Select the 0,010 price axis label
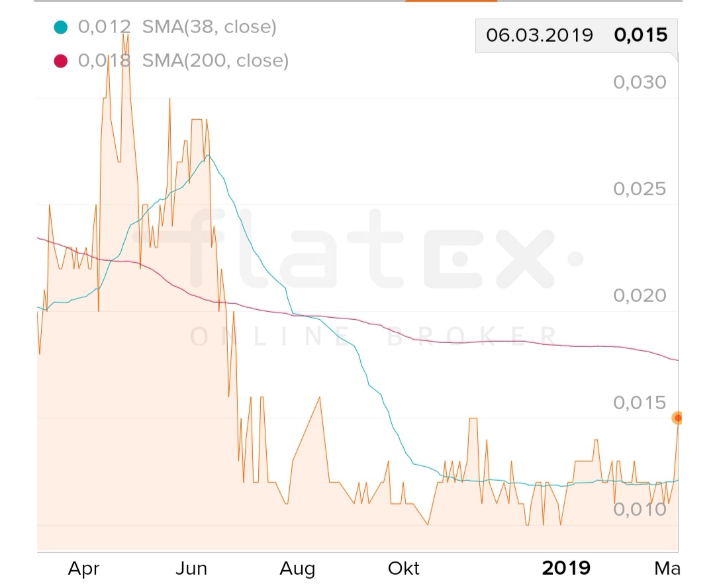Image resolution: width=715 pixels, height=588 pixels. (639, 510)
